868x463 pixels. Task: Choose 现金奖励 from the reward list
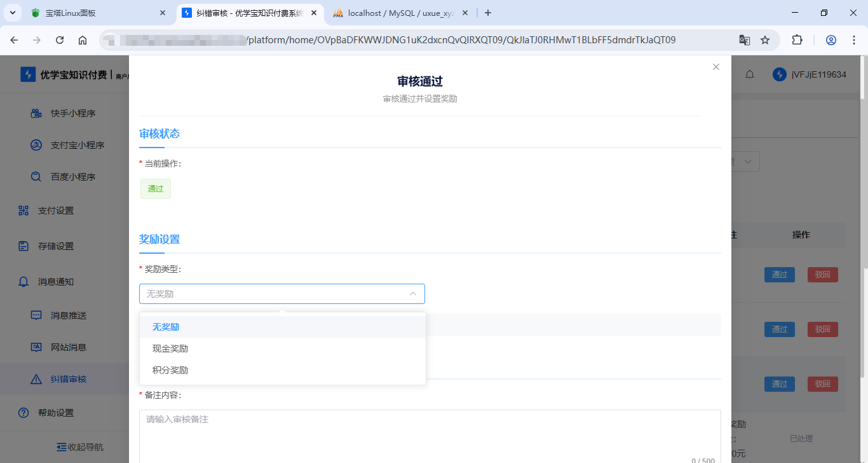tap(170, 349)
